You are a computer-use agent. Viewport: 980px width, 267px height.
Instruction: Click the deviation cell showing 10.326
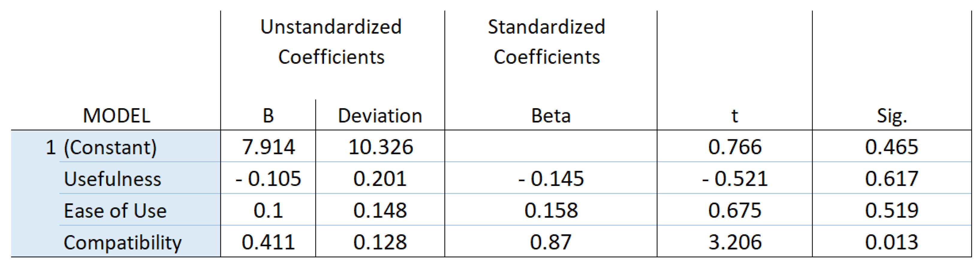click(380, 147)
